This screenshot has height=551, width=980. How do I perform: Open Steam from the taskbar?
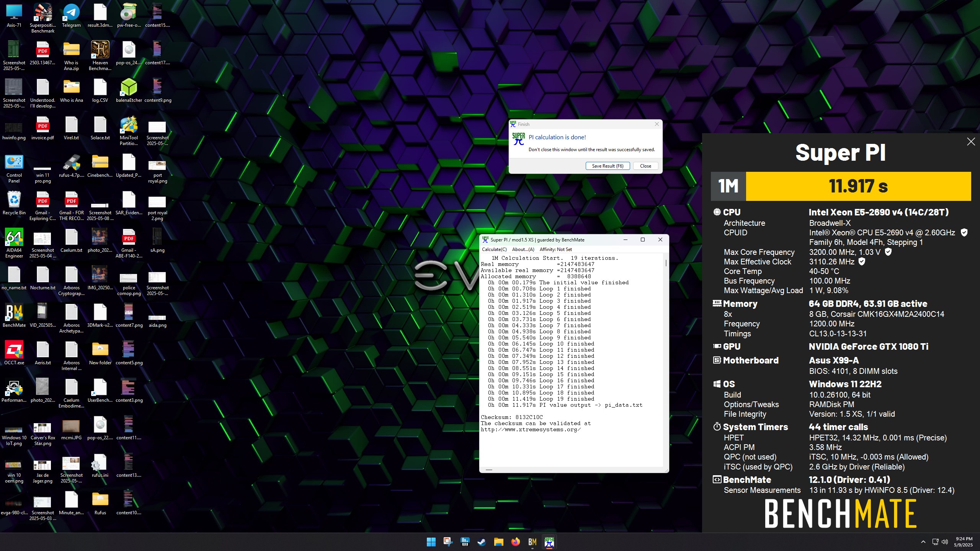[x=482, y=542]
